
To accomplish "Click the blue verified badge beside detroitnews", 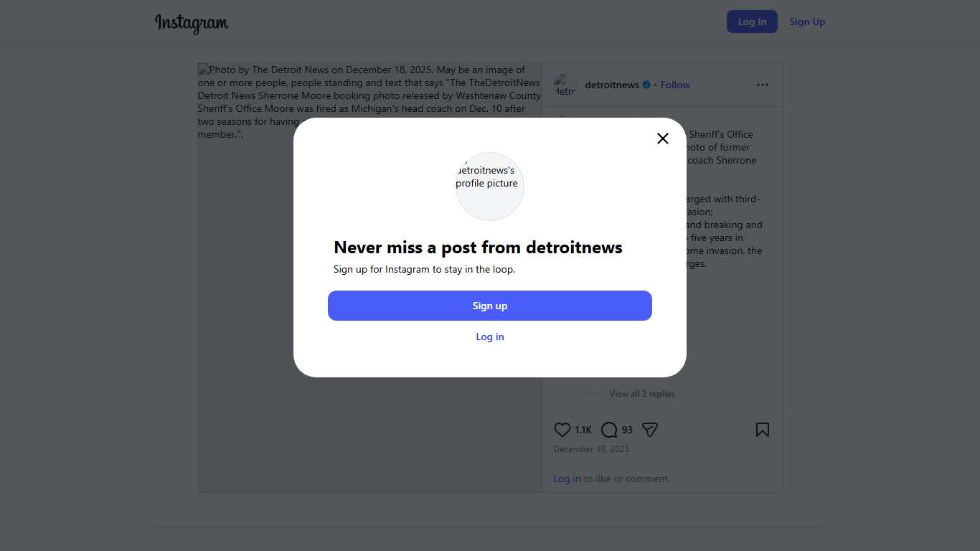I will pyautogui.click(x=646, y=85).
